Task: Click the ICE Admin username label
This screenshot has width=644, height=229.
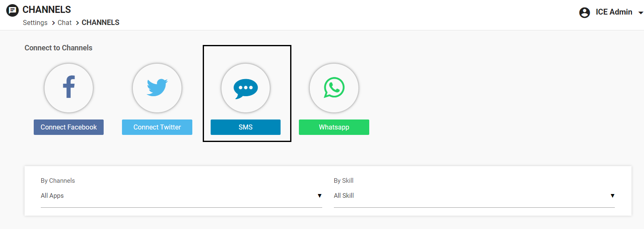Action: tap(614, 12)
